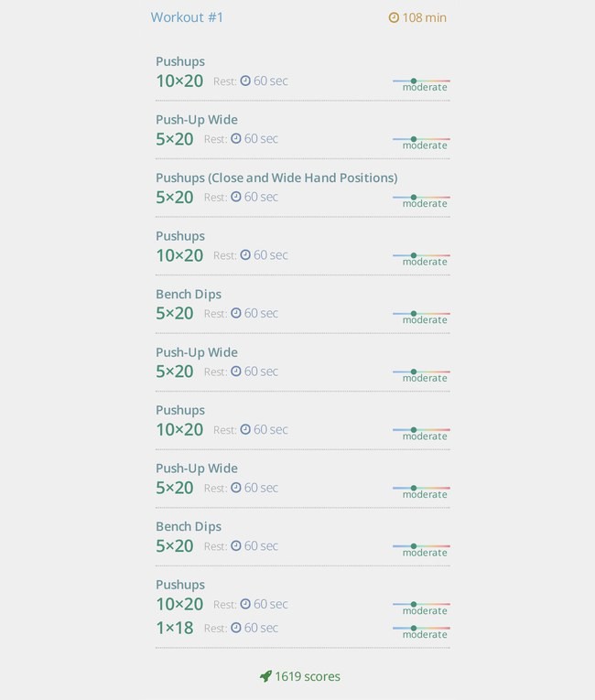This screenshot has height=700, width=595.
Task: Click the 108 min duration text
Action: [x=425, y=18]
